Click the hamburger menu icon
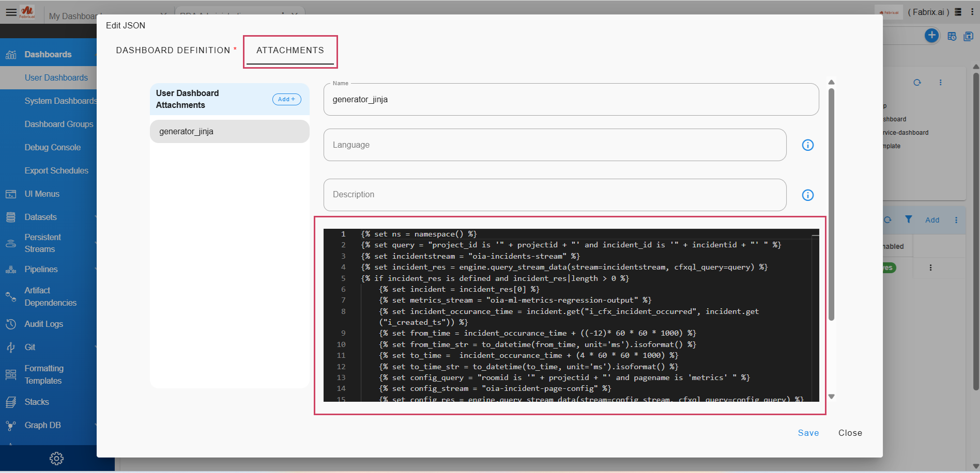This screenshot has width=980, height=473. point(11,12)
